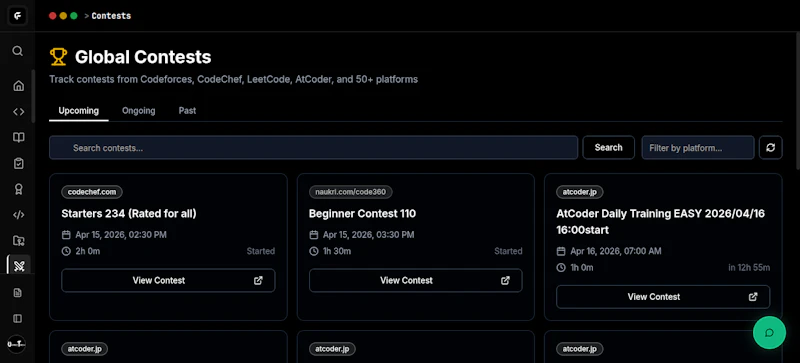
Task: Go to Home via the house icon
Action: (x=18, y=85)
